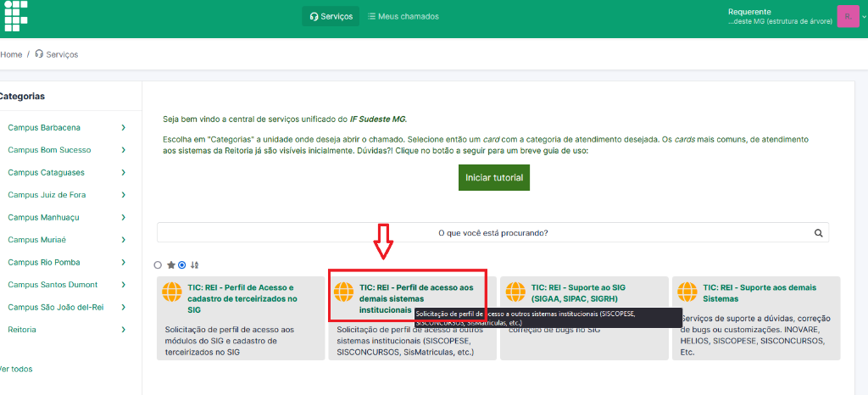Click the sort order icon above cards
The height and width of the screenshot is (395, 868).
(x=194, y=265)
